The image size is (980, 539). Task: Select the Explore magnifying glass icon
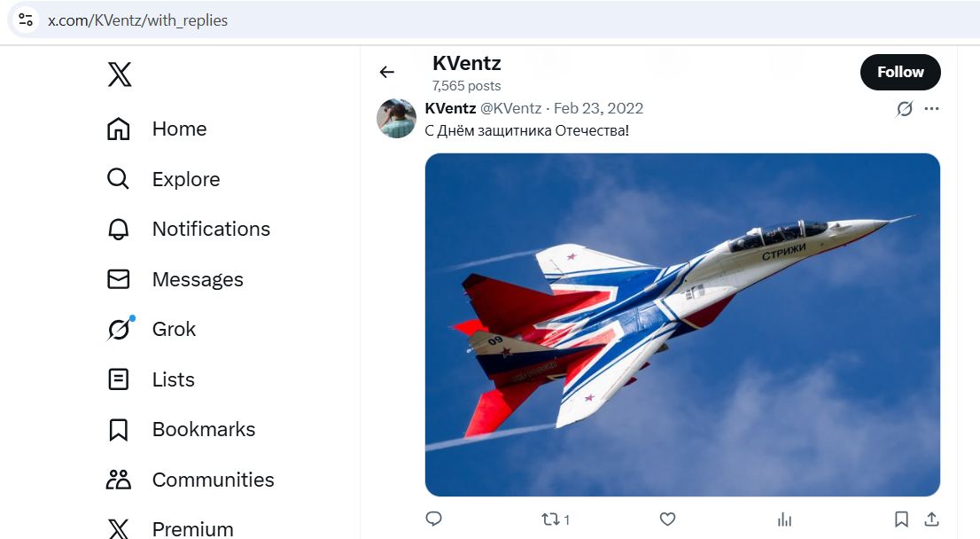(118, 178)
